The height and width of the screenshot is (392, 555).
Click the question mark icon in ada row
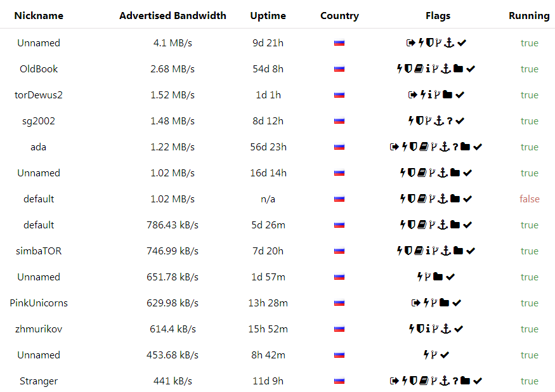(x=455, y=147)
